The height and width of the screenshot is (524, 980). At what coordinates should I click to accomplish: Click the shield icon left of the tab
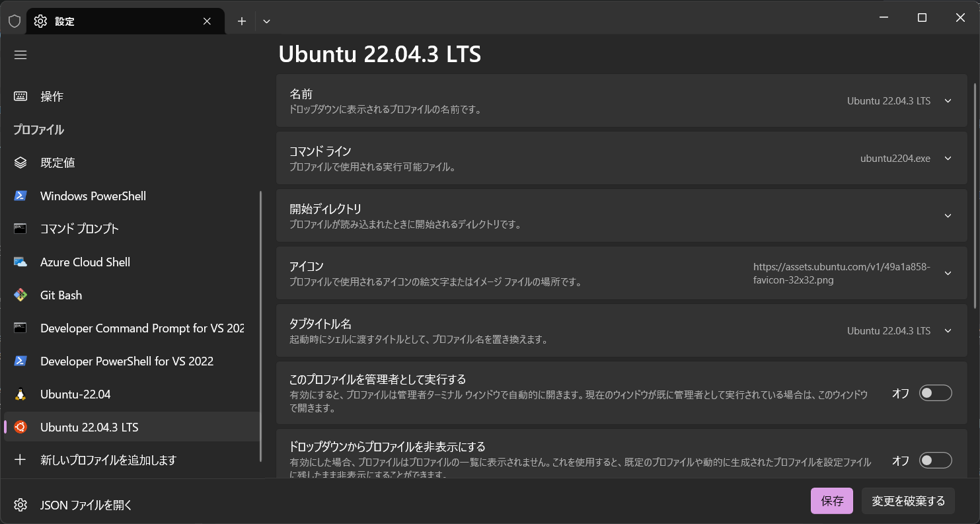15,21
